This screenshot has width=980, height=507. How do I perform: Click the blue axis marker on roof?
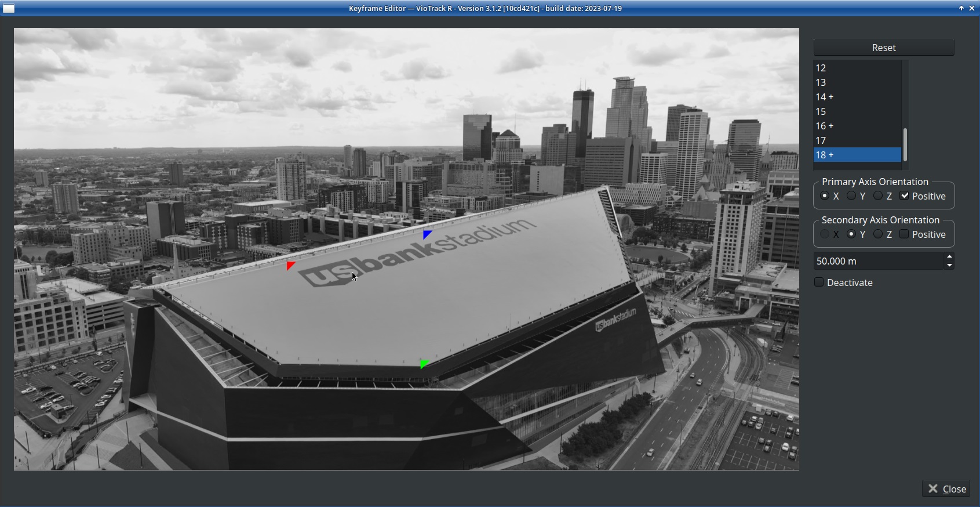click(427, 234)
